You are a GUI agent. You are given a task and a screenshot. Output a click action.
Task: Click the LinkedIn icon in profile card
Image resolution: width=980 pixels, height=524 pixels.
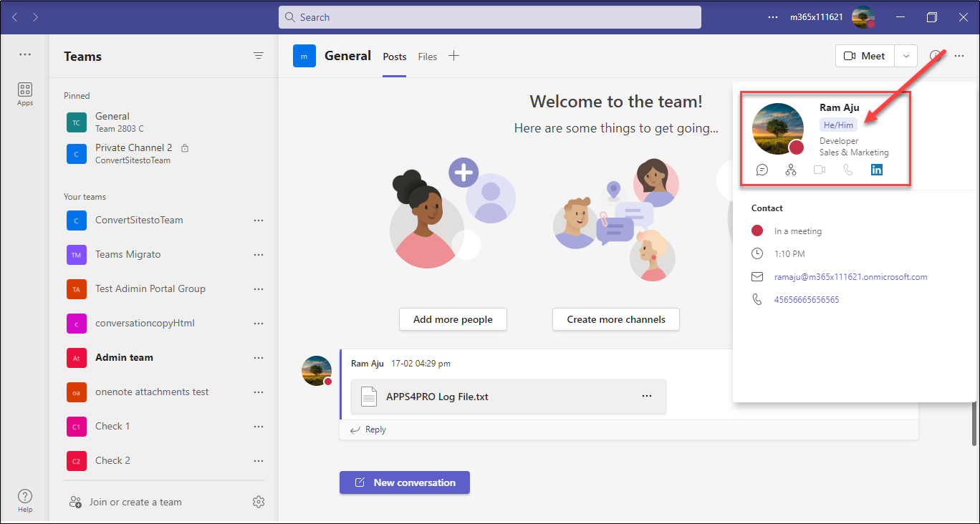(x=877, y=170)
